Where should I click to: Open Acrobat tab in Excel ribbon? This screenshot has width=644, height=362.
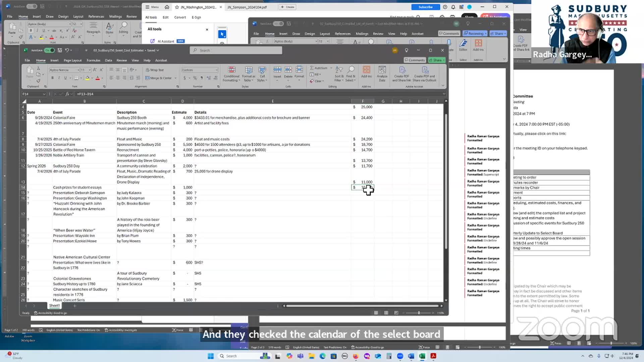(x=161, y=60)
